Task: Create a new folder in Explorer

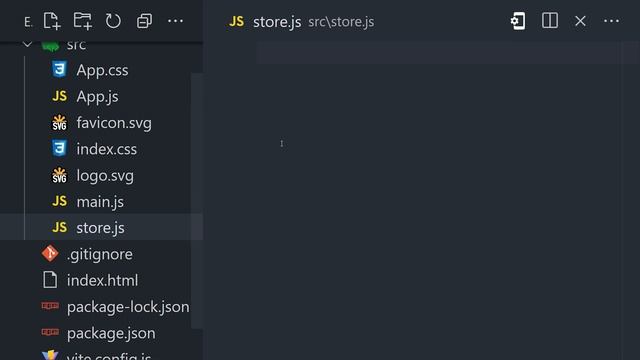Action: 82,21
